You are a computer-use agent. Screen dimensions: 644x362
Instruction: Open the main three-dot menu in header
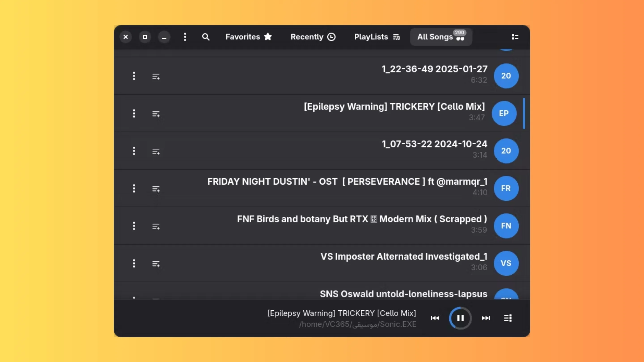[x=185, y=37]
